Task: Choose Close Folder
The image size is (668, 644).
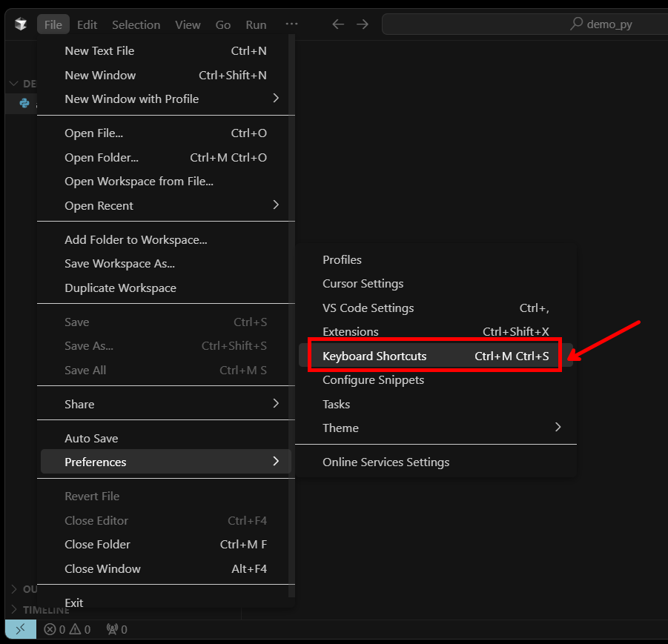Action: point(166,545)
